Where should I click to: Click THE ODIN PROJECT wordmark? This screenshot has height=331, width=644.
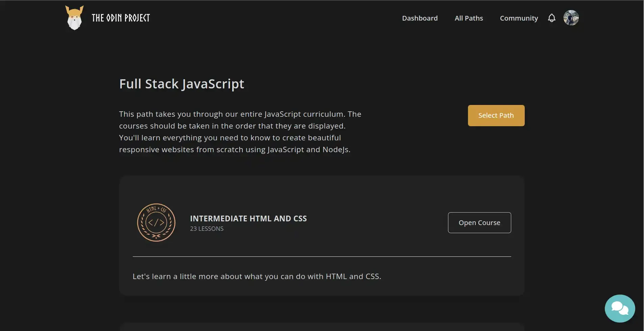click(x=121, y=18)
